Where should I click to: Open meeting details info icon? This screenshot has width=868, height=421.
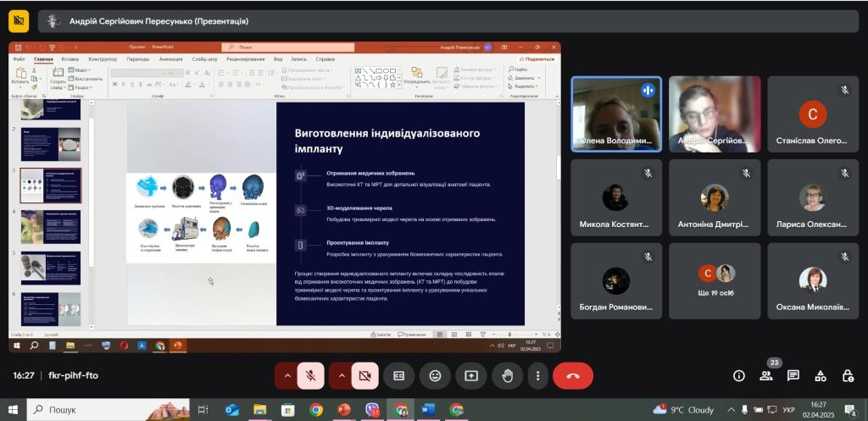pyautogui.click(x=739, y=375)
